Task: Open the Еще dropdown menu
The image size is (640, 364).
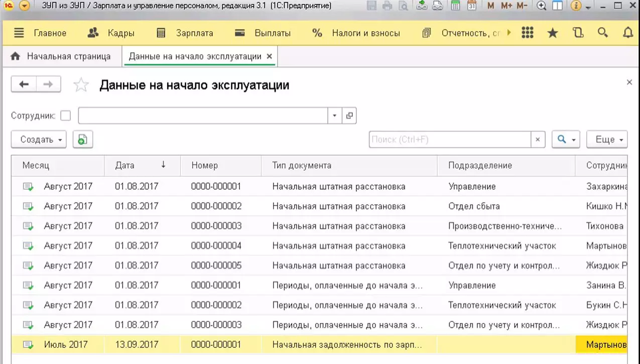Action: (x=607, y=140)
